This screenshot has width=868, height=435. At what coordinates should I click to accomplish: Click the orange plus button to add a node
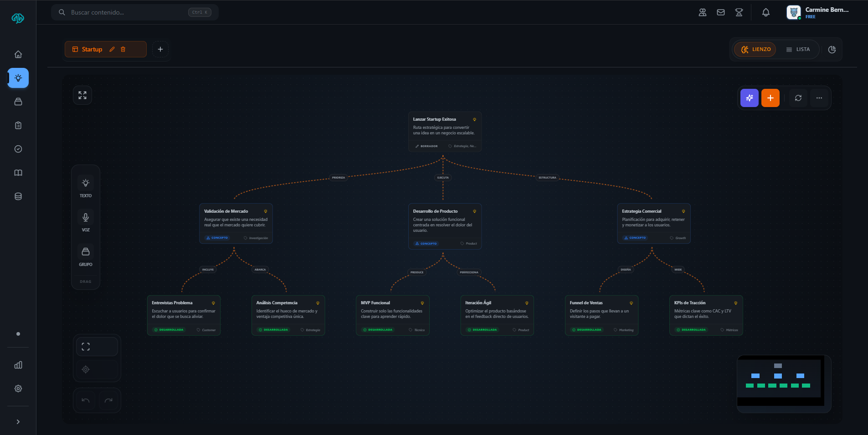pyautogui.click(x=770, y=97)
